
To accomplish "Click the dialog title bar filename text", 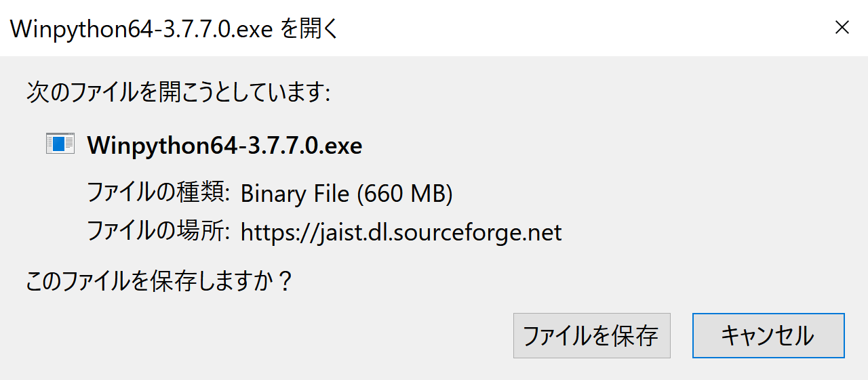I will 142,29.
